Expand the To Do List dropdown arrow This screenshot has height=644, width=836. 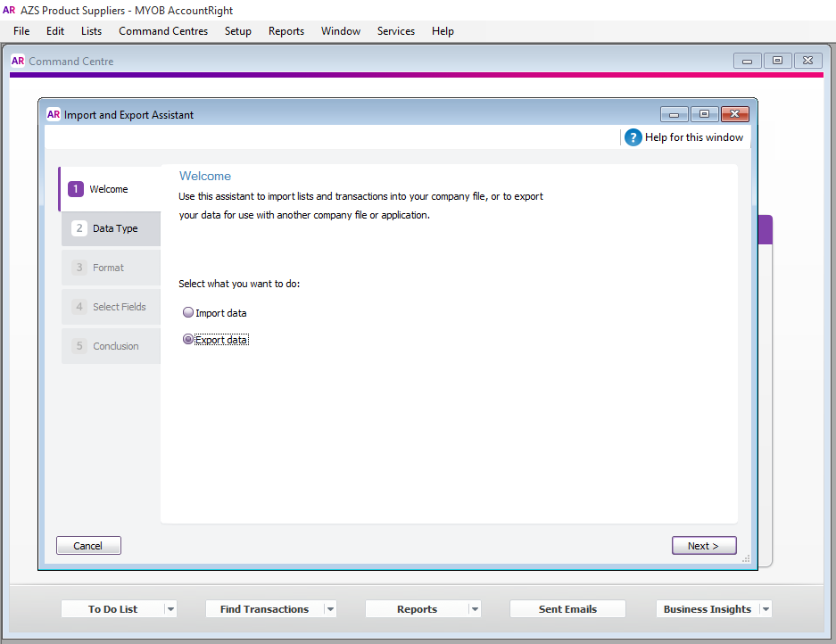170,609
